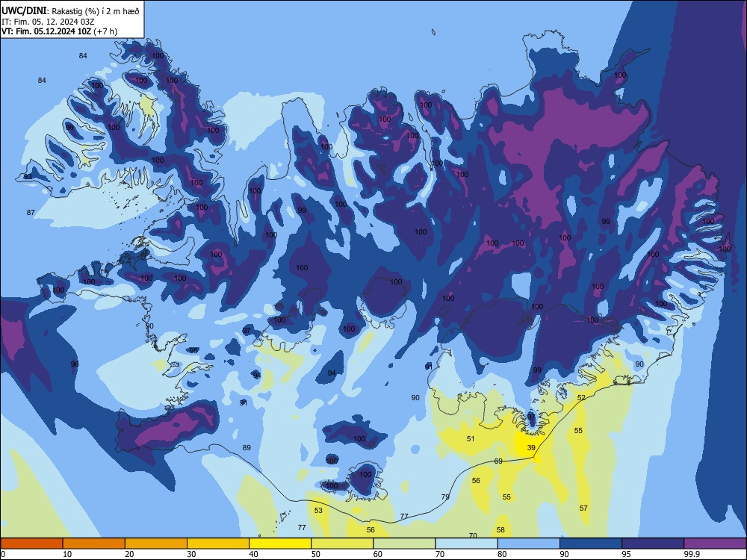747x560 pixels.
Task: Click the map humidity value 51
Action: (x=471, y=438)
